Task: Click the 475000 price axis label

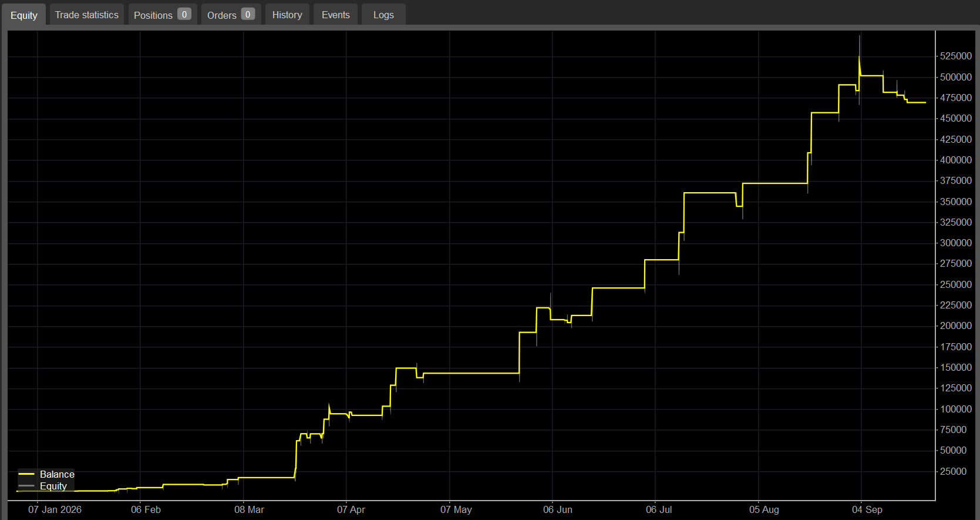Action: pos(956,98)
